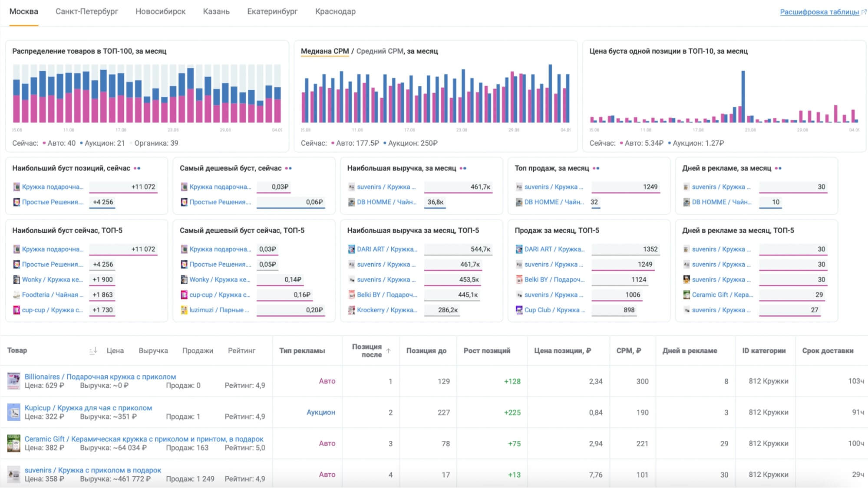Switch to the Казань tab

point(216,12)
